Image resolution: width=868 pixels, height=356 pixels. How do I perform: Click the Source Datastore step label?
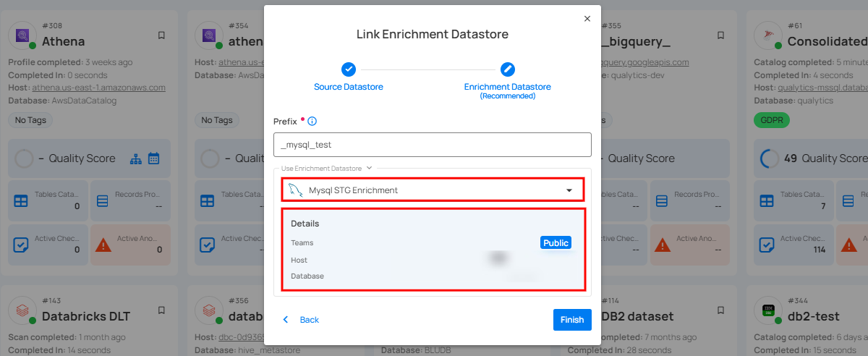pos(349,87)
